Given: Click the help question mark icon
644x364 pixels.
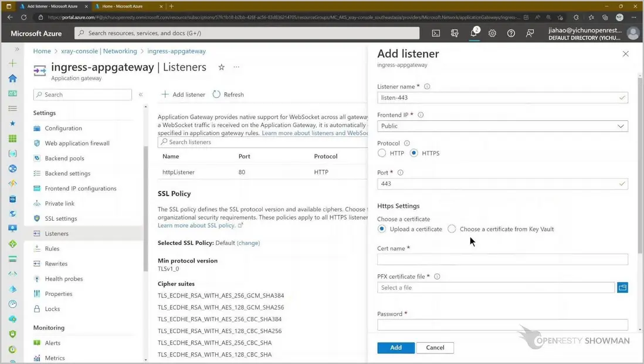Looking at the screenshot, I should coord(511,33).
